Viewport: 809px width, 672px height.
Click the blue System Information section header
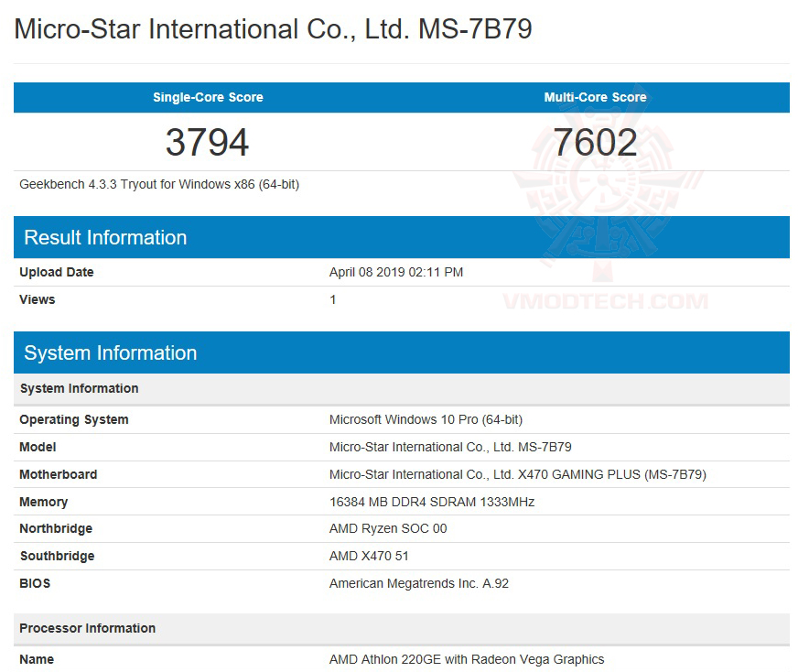pyautogui.click(x=402, y=352)
